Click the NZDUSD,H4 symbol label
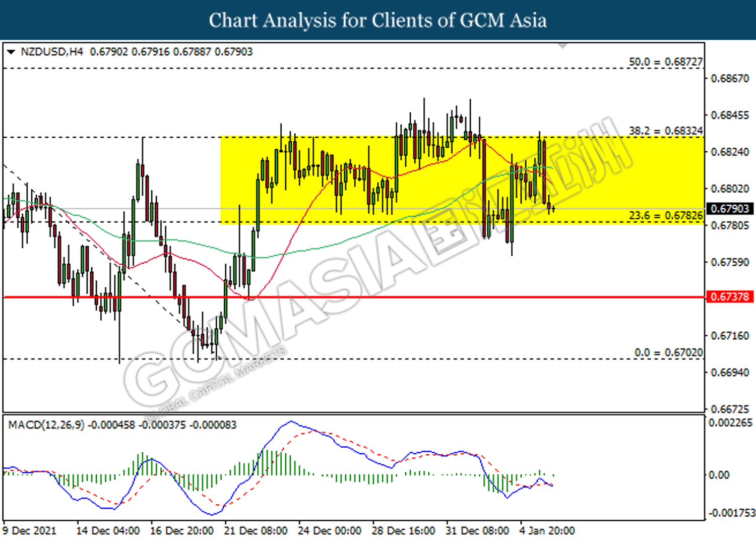The height and width of the screenshot is (540, 756). pos(52,51)
